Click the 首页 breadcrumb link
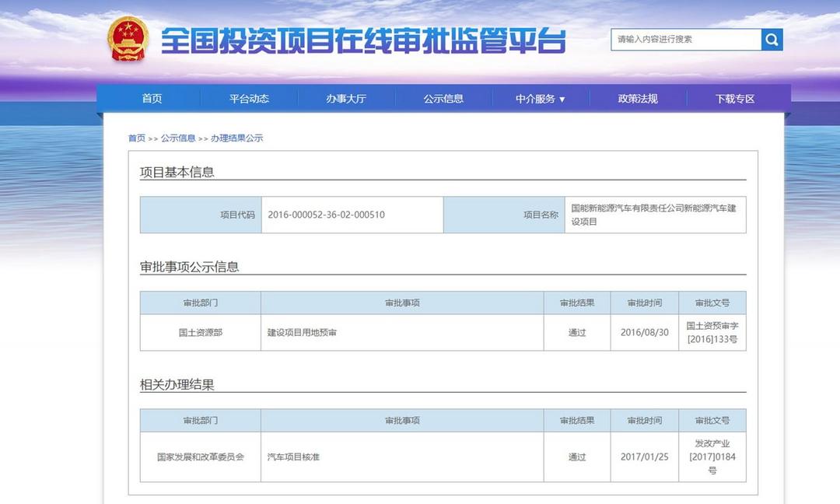840x504 pixels. pos(137,138)
